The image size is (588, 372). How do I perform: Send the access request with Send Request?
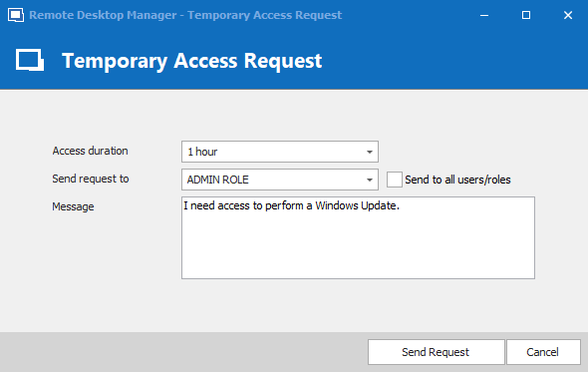[437, 352]
